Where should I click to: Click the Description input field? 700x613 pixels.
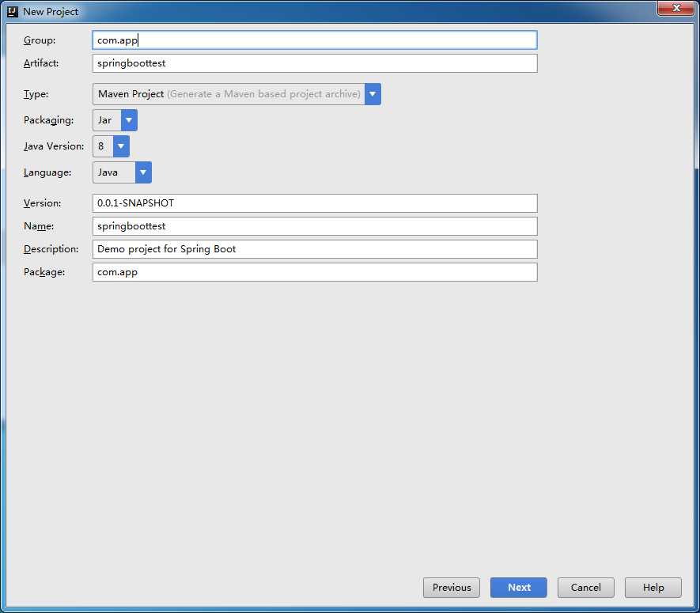[315, 249]
